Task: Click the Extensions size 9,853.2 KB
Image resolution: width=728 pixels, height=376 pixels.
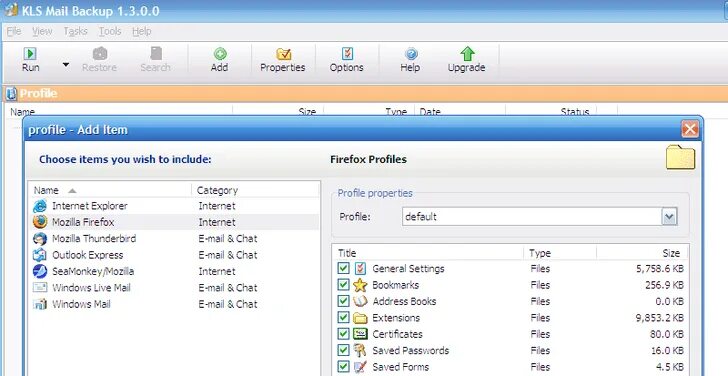Action: [x=659, y=318]
